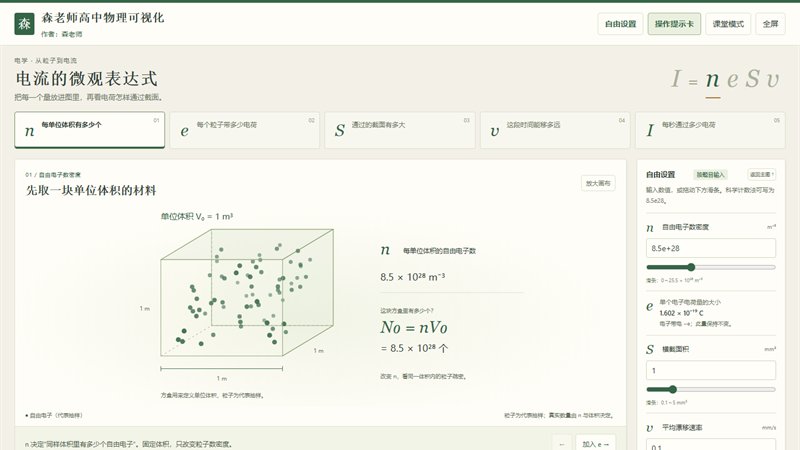This screenshot has height=450, width=800.
Task: Click the back arrow ← step button
Action: tap(562, 444)
